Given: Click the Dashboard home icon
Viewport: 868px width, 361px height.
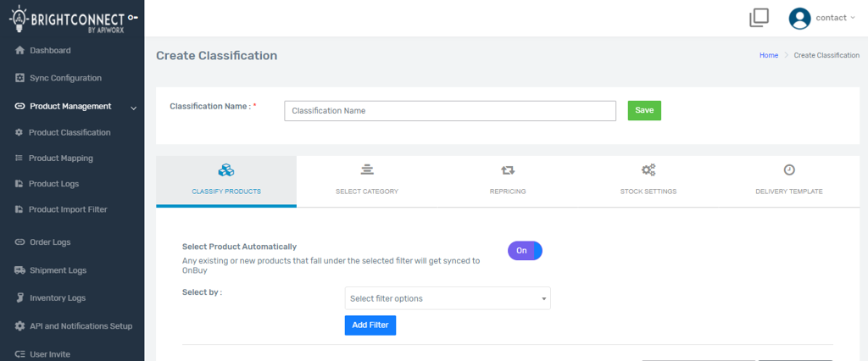Looking at the screenshot, I should tap(20, 50).
